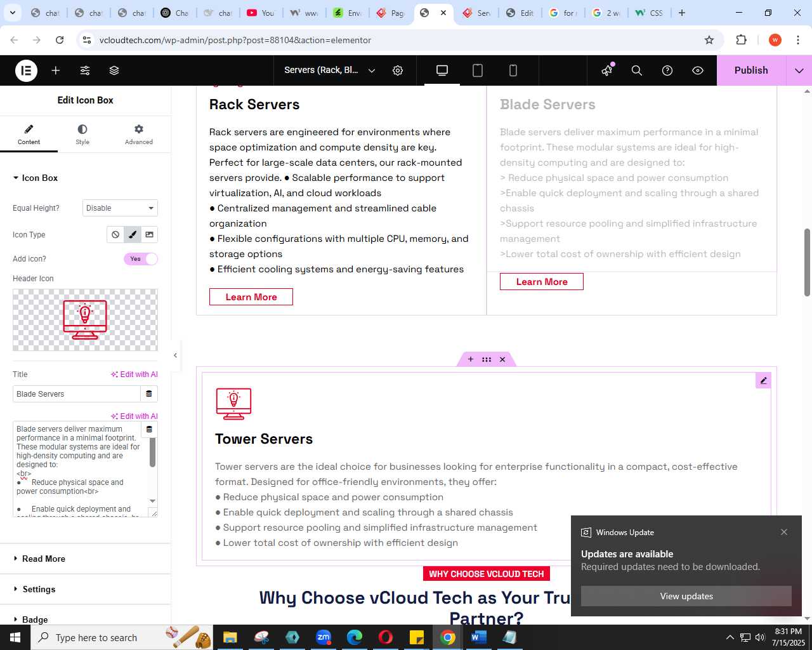Open What's New megaphone icon
This screenshot has width=812, height=650.
607,70
